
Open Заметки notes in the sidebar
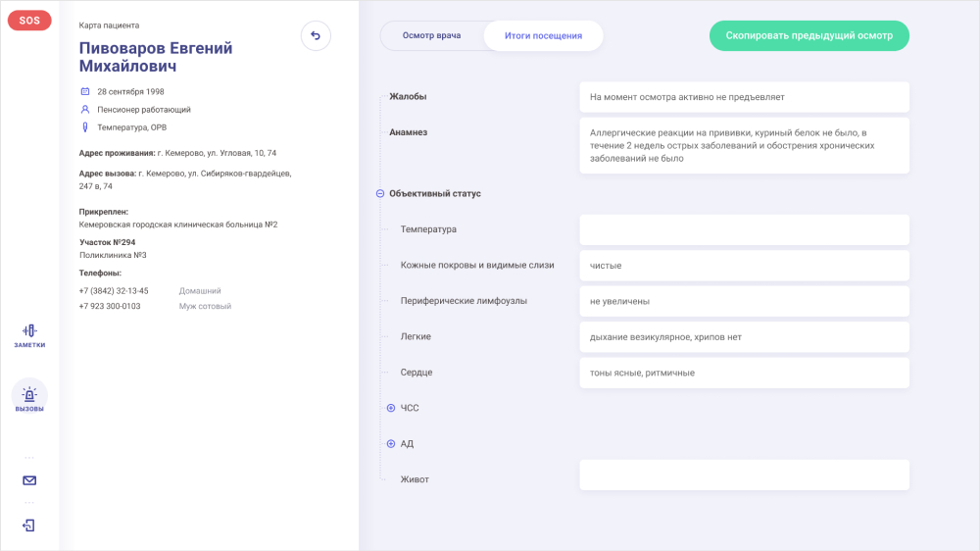29,335
